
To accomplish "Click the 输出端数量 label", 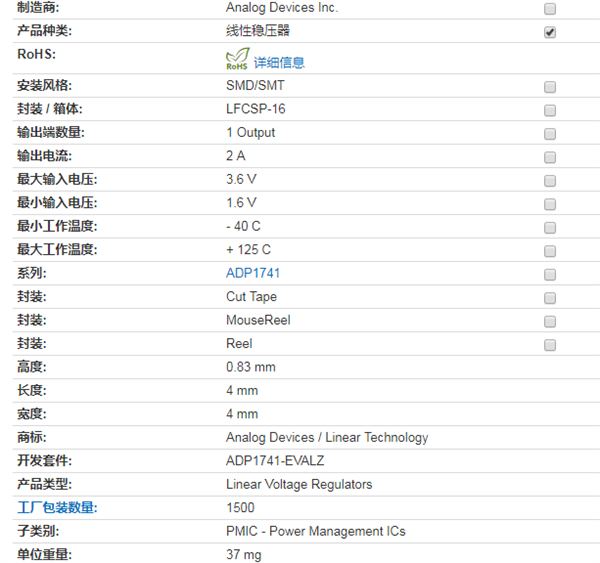I will coord(51,132).
